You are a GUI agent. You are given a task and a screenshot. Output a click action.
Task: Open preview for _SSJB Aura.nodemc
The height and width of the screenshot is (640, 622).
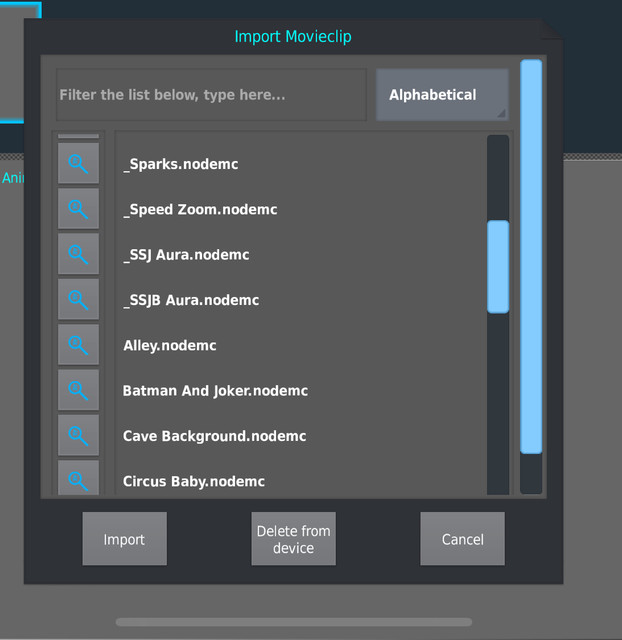pyautogui.click(x=78, y=299)
